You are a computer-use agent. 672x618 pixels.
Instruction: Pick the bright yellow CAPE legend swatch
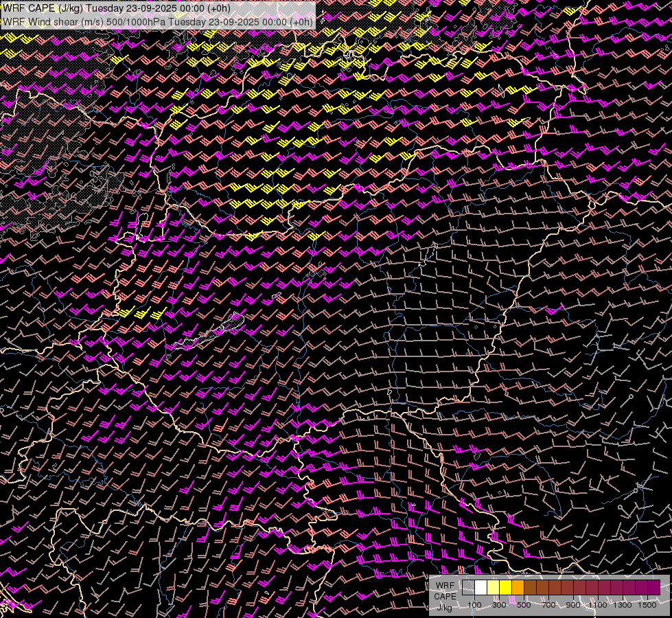(x=506, y=588)
